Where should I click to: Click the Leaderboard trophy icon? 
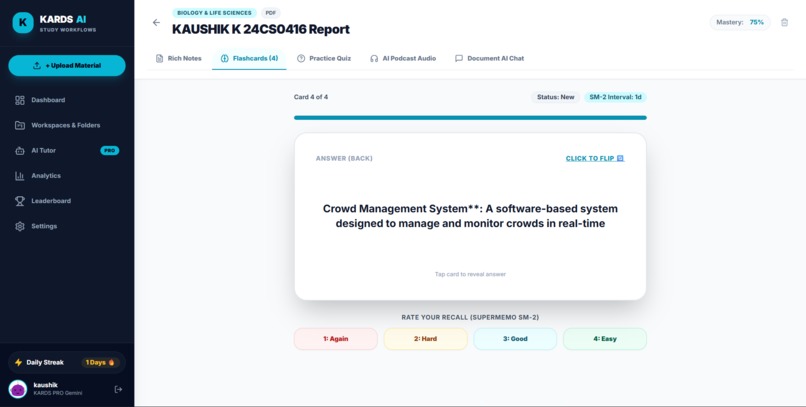click(x=20, y=201)
